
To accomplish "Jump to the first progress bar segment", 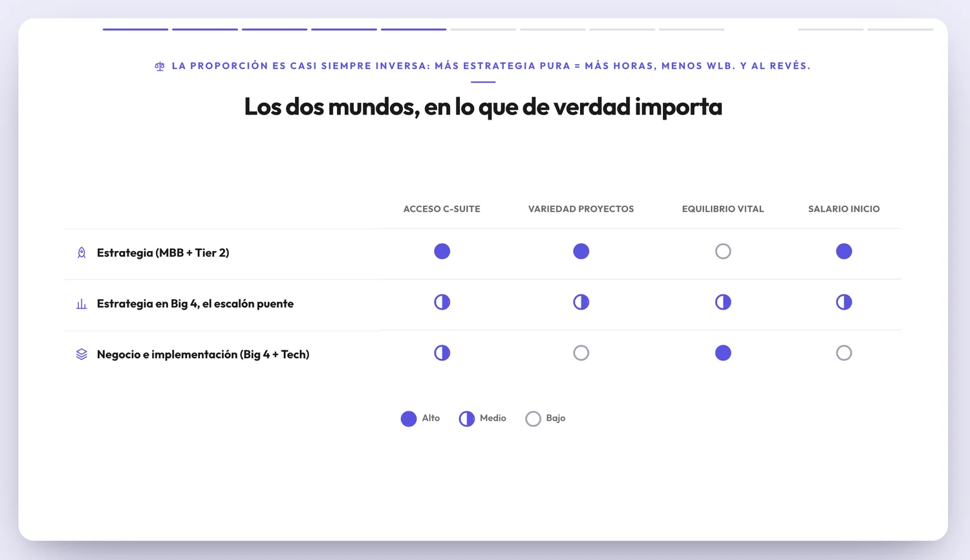I will pos(135,29).
